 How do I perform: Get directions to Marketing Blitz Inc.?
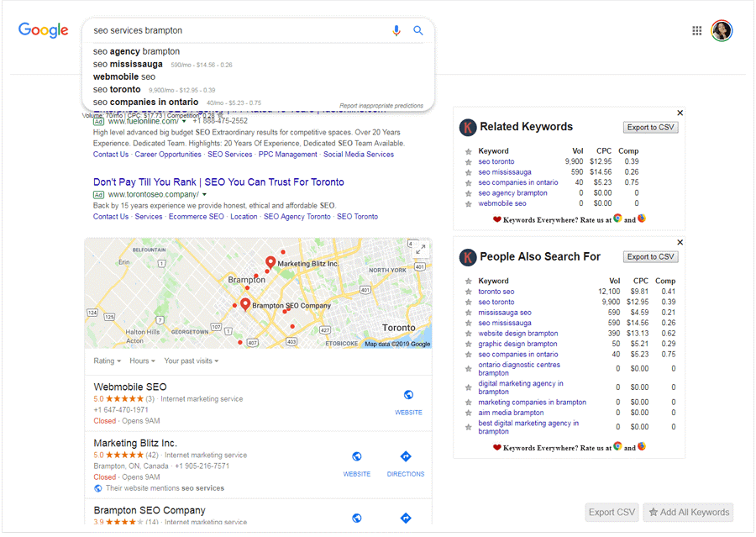point(405,456)
